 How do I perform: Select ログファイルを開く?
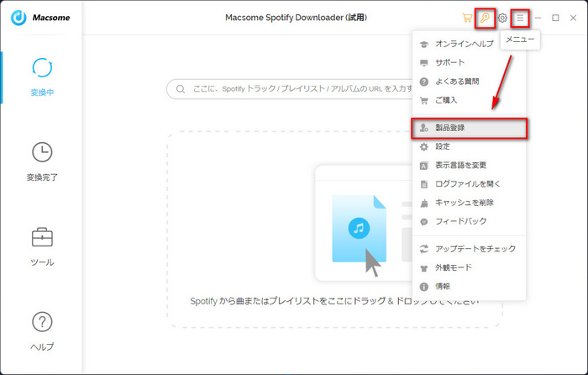coord(469,184)
